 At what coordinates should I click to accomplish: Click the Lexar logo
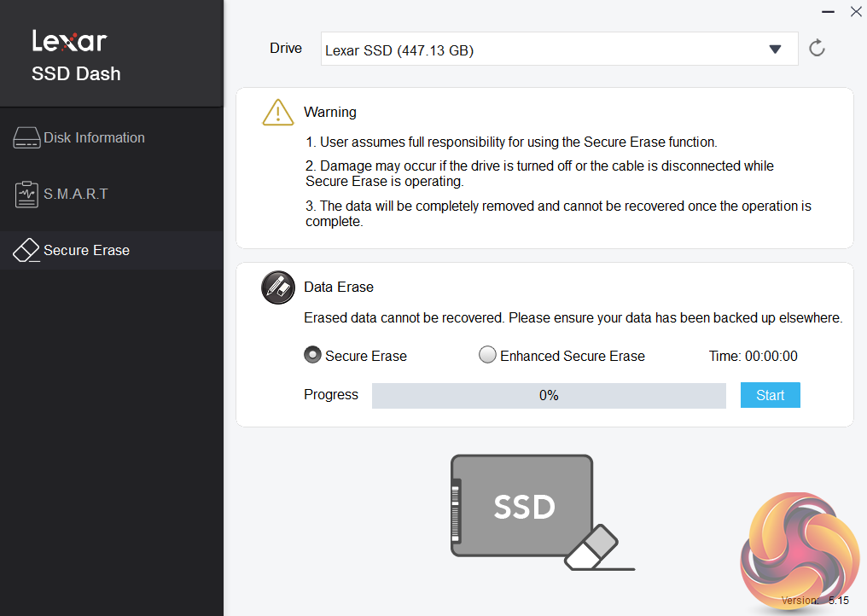69,41
